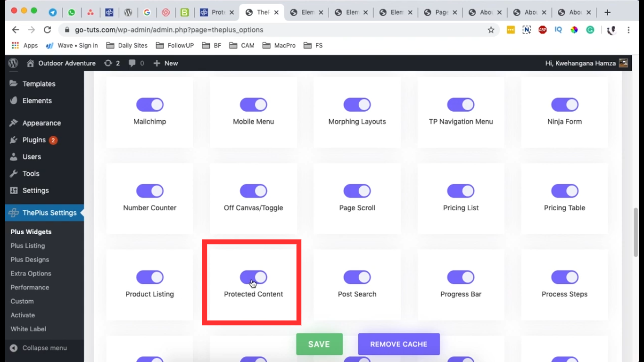The image size is (644, 362).
Task: Toggle the Mailchimp widget switch
Action: (150, 105)
